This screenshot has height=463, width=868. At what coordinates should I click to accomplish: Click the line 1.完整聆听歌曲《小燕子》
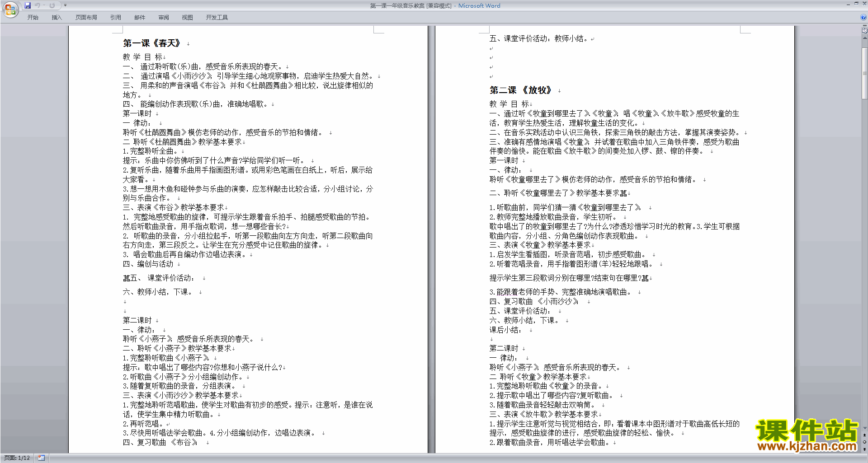166,358
